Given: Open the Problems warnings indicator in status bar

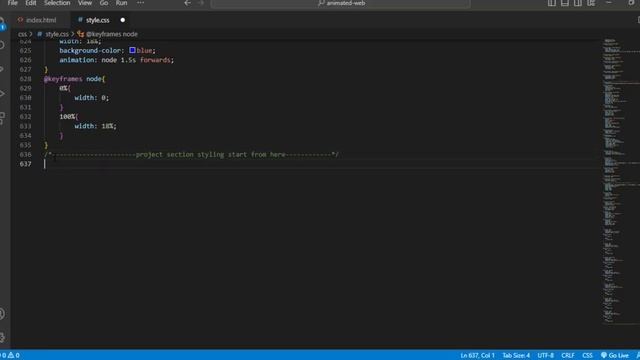Looking at the screenshot, I should pyautogui.click(x=10, y=356).
